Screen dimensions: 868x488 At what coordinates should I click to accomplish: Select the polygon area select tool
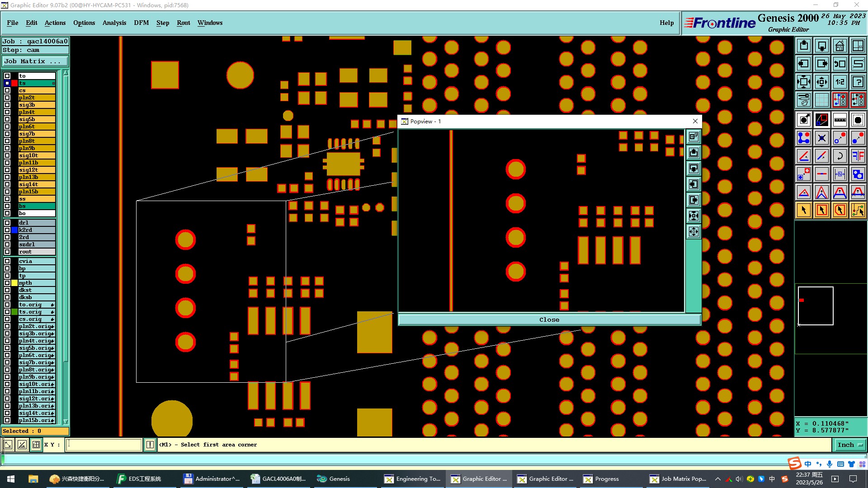[x=840, y=210]
